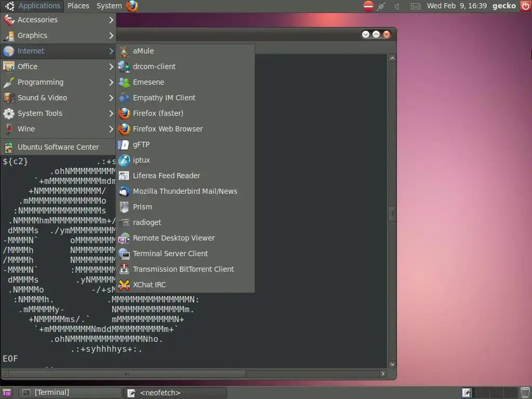532x399 pixels.
Task: Open gFTP icon
Action: (x=124, y=144)
